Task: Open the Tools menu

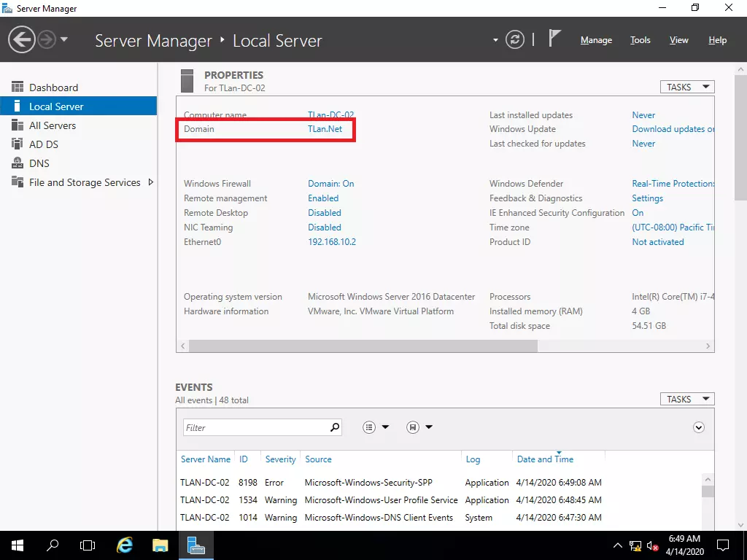Action: [640, 41]
